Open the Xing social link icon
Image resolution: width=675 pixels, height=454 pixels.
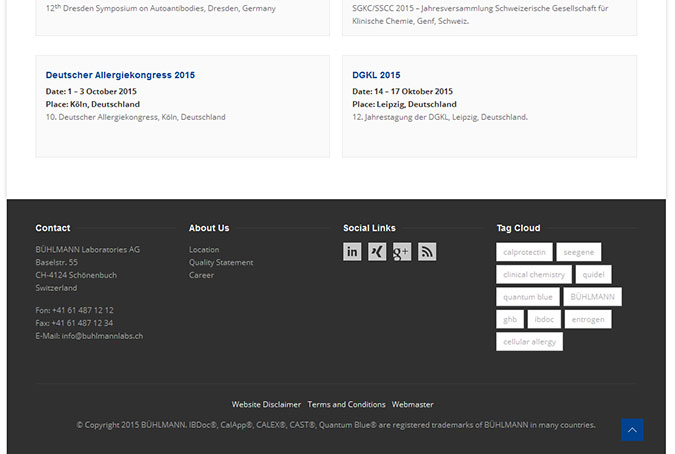(377, 252)
